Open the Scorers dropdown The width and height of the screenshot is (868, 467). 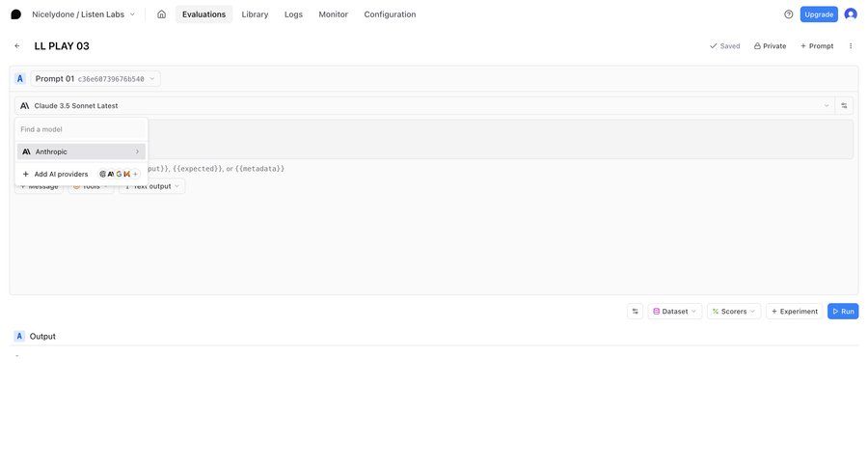tap(734, 312)
